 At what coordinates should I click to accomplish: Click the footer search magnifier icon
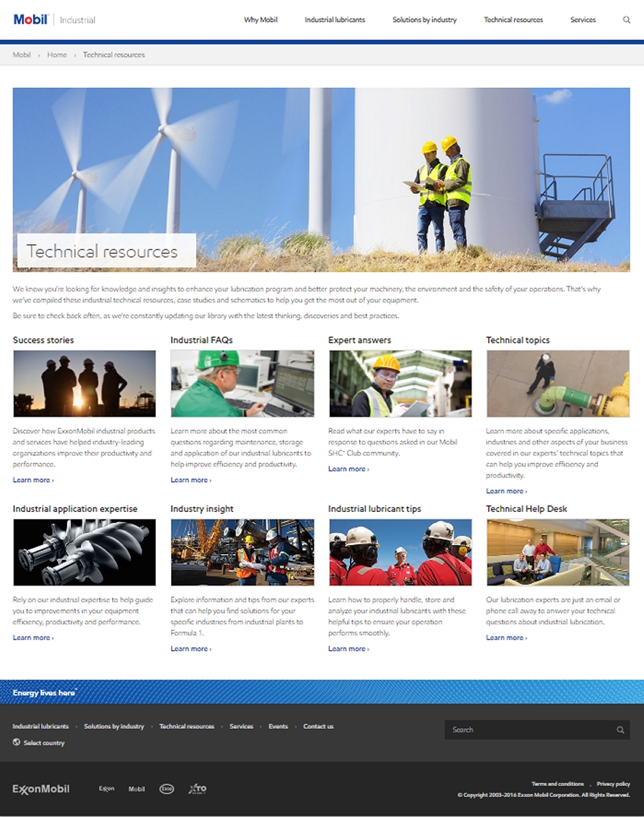620,730
